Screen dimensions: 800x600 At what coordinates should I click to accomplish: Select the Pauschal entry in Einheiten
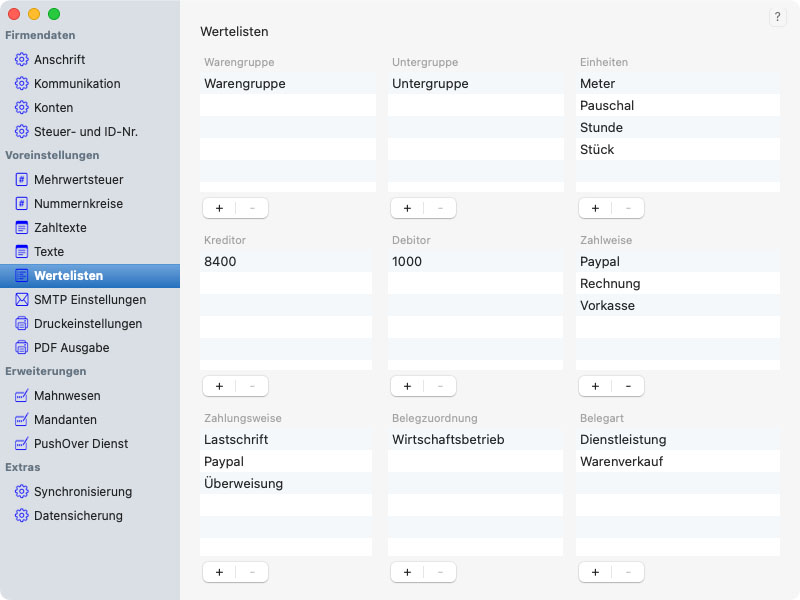[607, 106]
